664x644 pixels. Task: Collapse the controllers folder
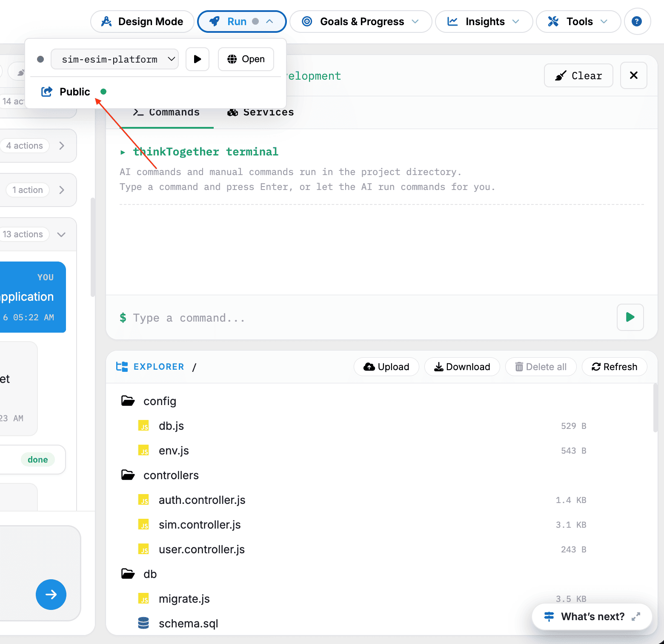click(x=128, y=475)
